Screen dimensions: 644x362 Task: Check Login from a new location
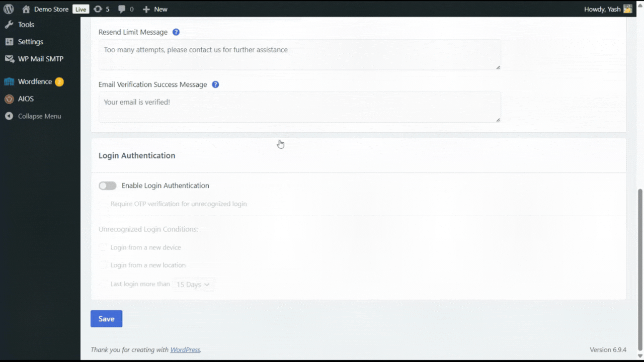click(103, 265)
